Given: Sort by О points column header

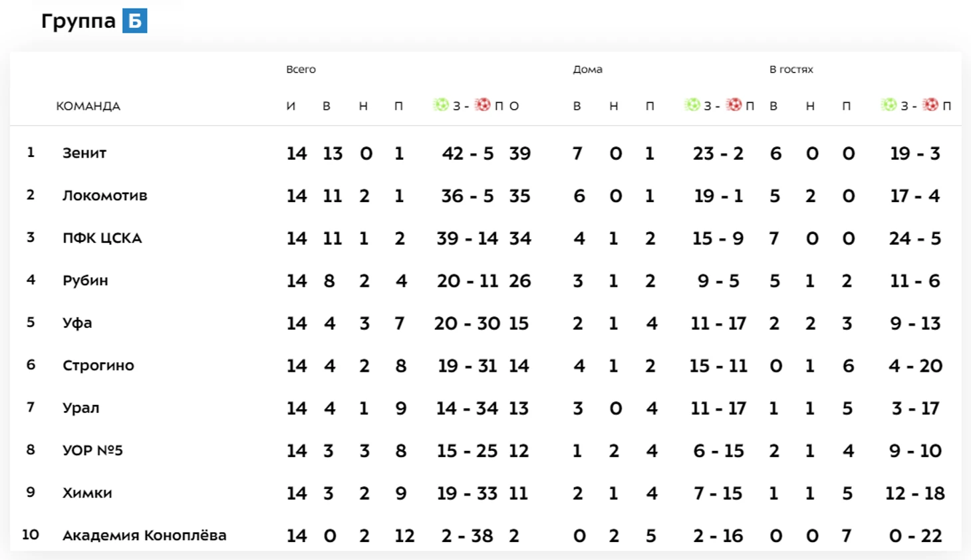Looking at the screenshot, I should pos(514,106).
